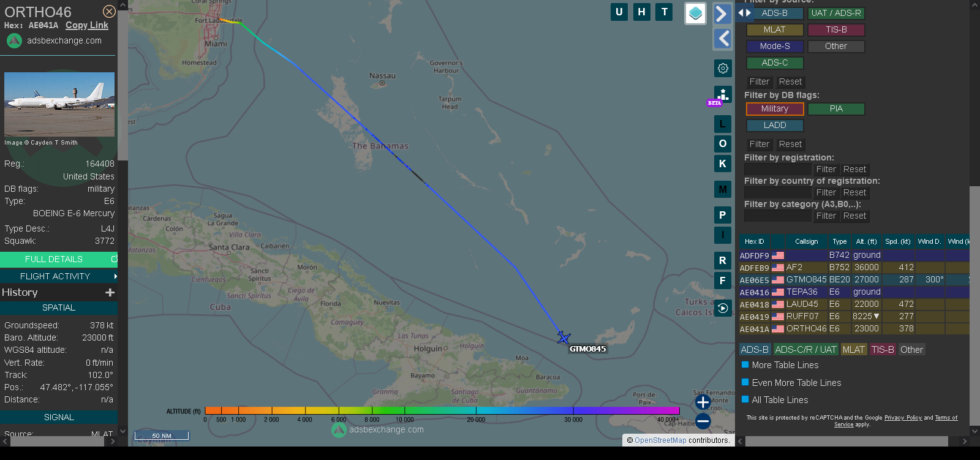Toggle PIA DB flag filter
The image size is (980, 460).
[836, 108]
